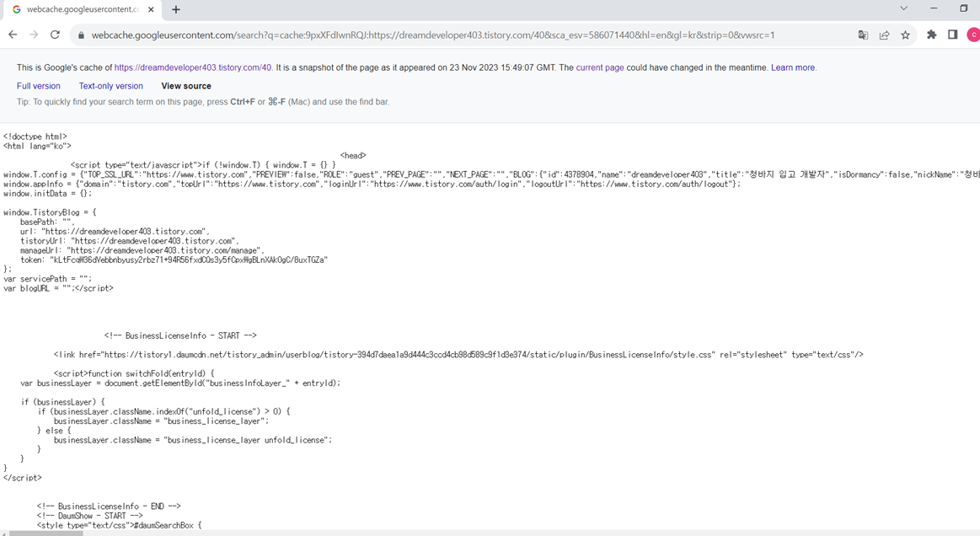
Task: Bookmark this tab with star icon
Action: [906, 35]
